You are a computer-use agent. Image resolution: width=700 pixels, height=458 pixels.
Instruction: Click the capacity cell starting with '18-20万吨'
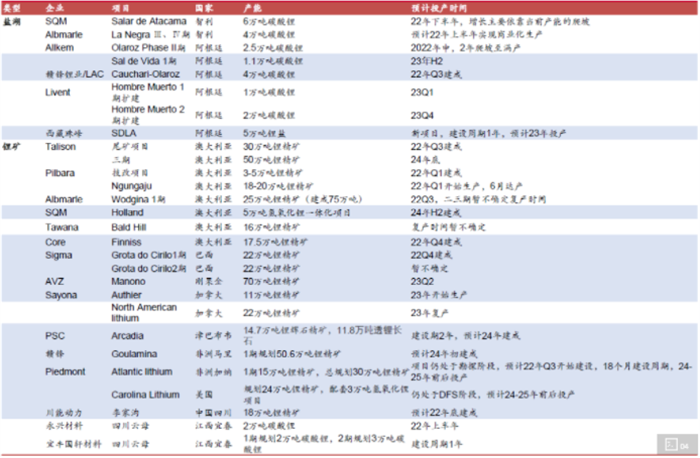click(278, 186)
